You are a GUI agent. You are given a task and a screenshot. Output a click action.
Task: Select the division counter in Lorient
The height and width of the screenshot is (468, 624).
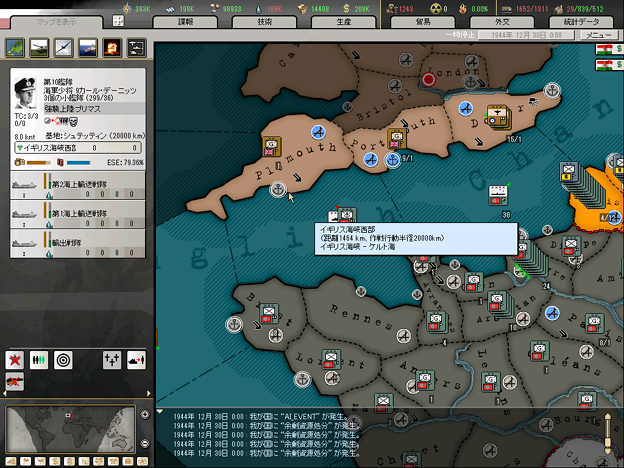[x=331, y=360]
